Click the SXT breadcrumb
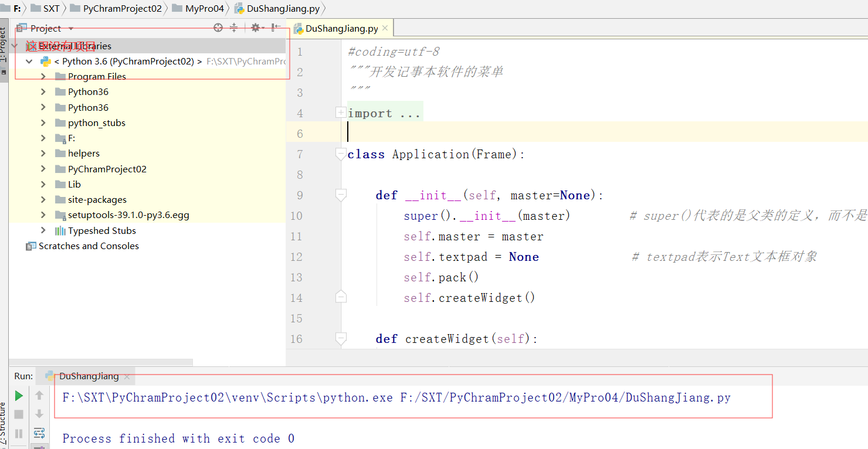The image size is (868, 449). pyautogui.click(x=46, y=8)
